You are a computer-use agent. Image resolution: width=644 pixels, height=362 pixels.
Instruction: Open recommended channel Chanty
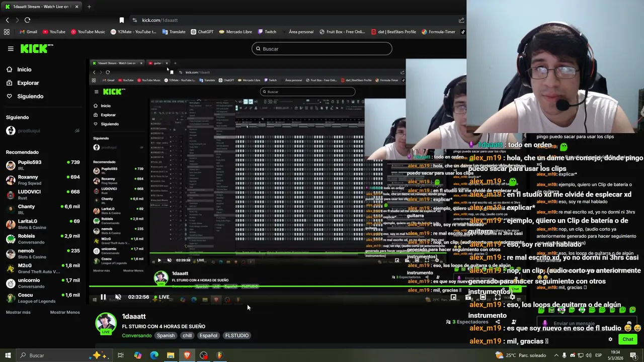[x=43, y=209]
